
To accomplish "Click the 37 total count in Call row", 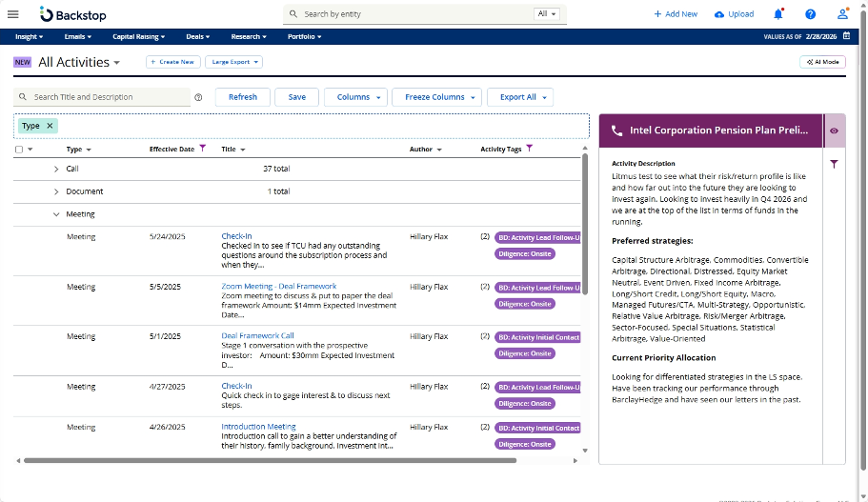I will 276,169.
